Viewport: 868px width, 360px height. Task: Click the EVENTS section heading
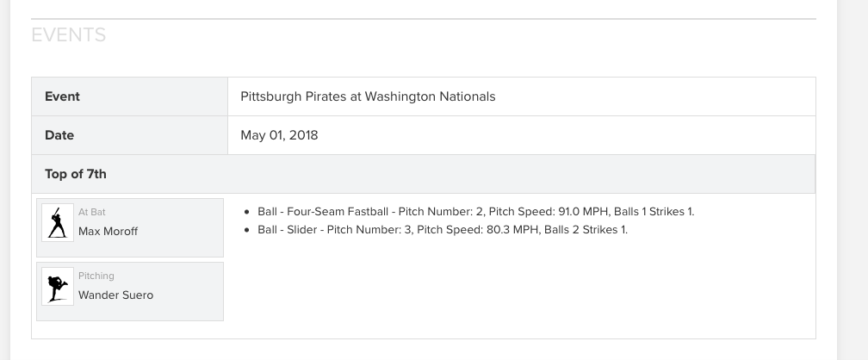pos(69,35)
